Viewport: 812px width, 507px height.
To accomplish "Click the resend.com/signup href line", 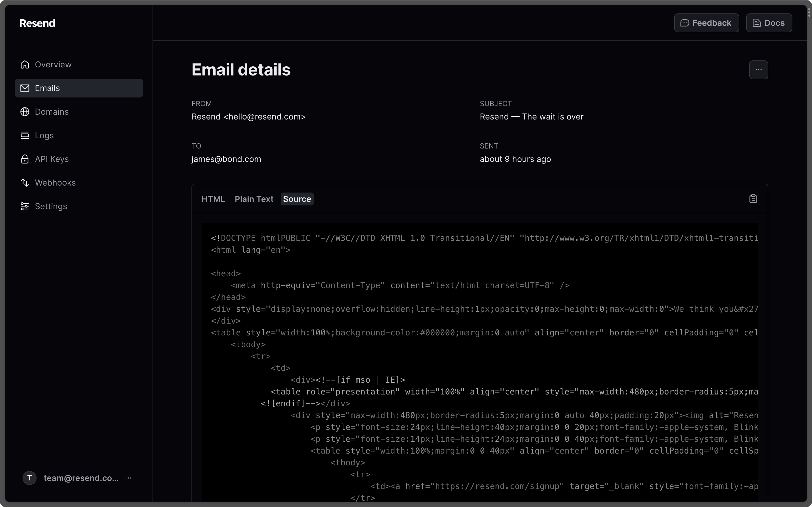I will (564, 486).
